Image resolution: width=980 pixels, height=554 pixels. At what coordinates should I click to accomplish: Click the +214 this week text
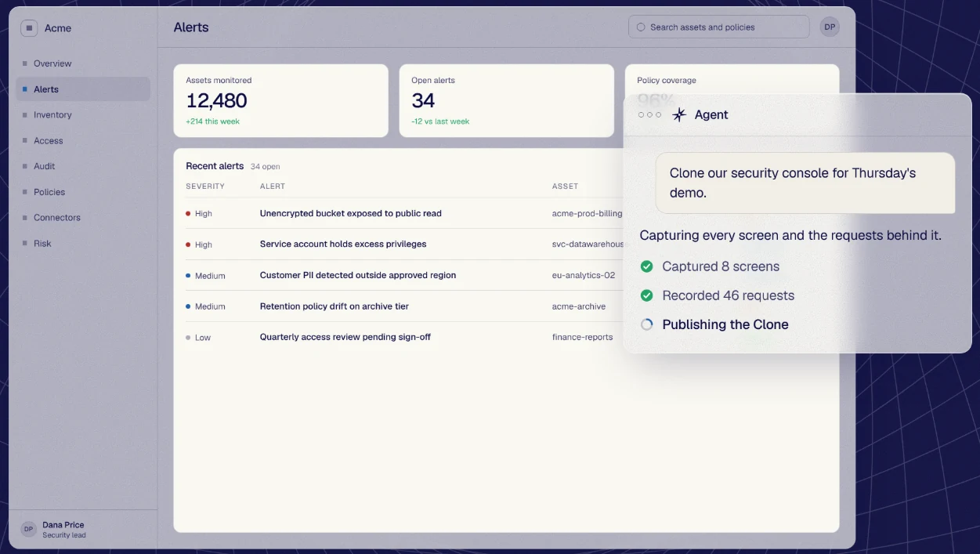212,121
